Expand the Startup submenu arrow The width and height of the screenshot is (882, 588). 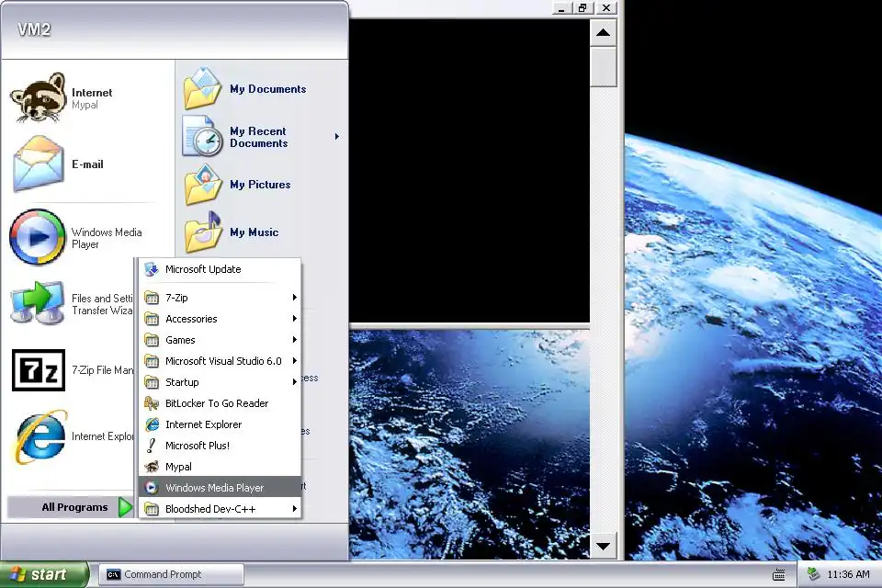point(294,381)
